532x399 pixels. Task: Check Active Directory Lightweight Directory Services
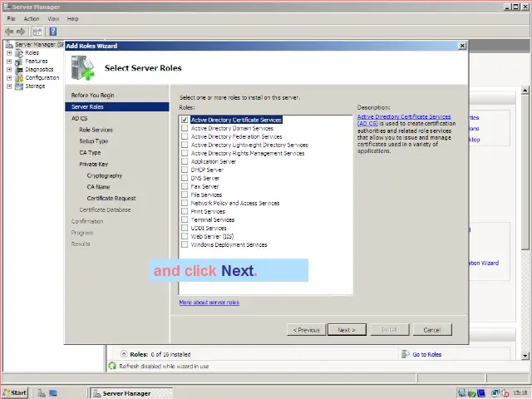185,145
